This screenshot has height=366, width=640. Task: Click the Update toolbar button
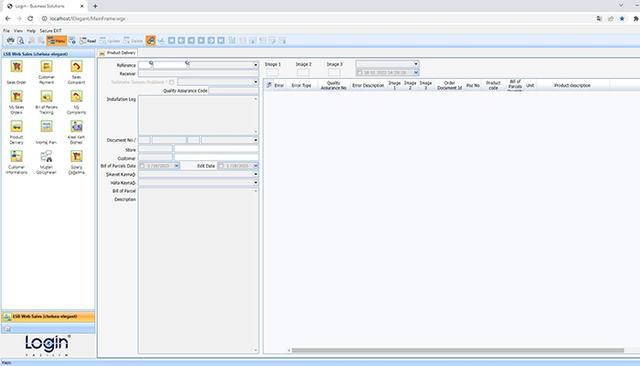pyautogui.click(x=110, y=41)
